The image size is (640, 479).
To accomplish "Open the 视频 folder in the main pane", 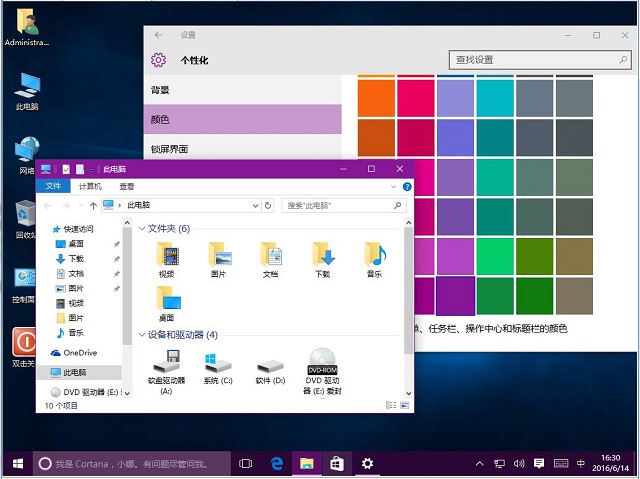I will pyautogui.click(x=166, y=254).
